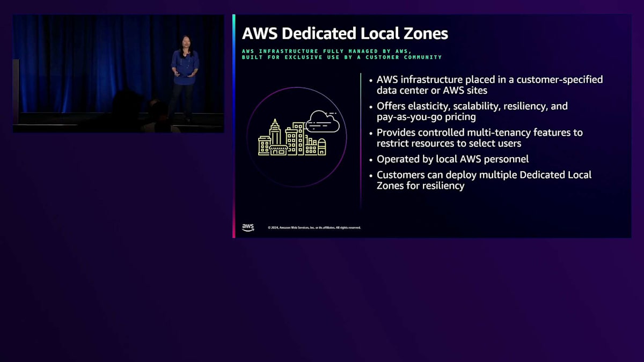Viewport: 644px width, 362px height.
Task: Click the bullet 'Operated by local AWS personnel'
Action: tap(452, 159)
